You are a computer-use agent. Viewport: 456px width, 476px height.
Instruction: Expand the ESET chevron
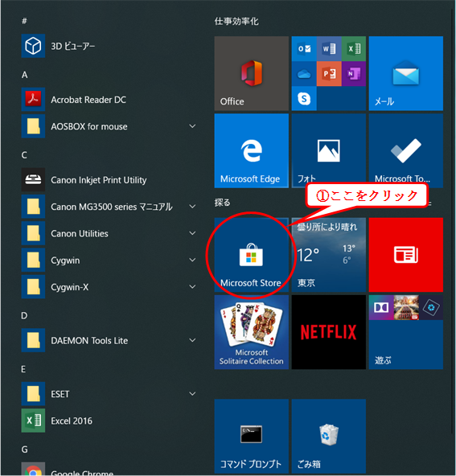pyautogui.click(x=192, y=394)
